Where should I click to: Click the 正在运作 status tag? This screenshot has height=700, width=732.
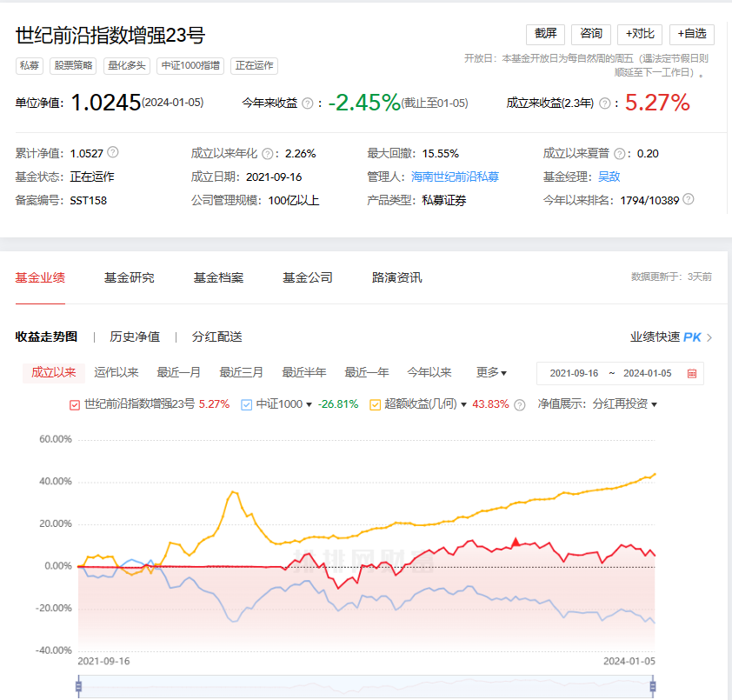click(255, 66)
